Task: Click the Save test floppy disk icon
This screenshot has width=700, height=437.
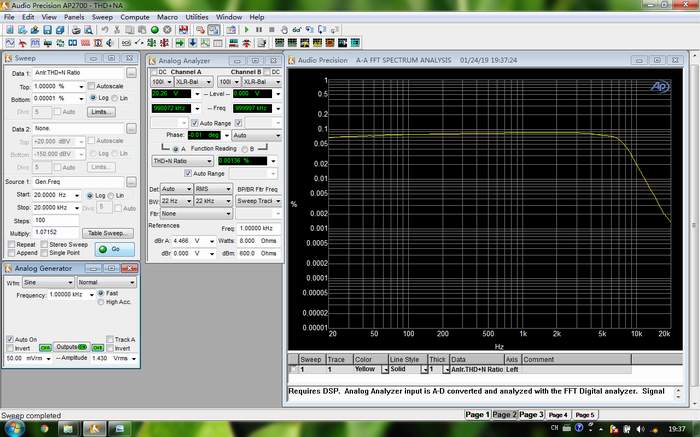Action: [47, 30]
